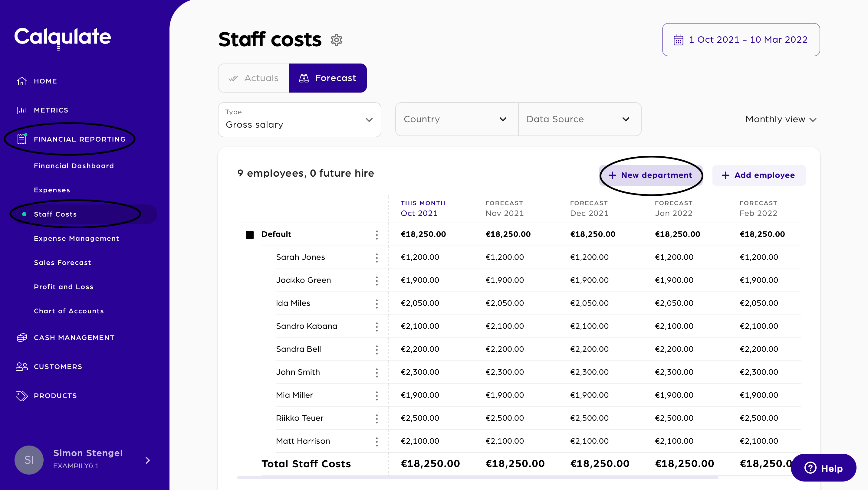The height and width of the screenshot is (490, 868).
Task: Collapse the Default department group
Action: coord(249,235)
